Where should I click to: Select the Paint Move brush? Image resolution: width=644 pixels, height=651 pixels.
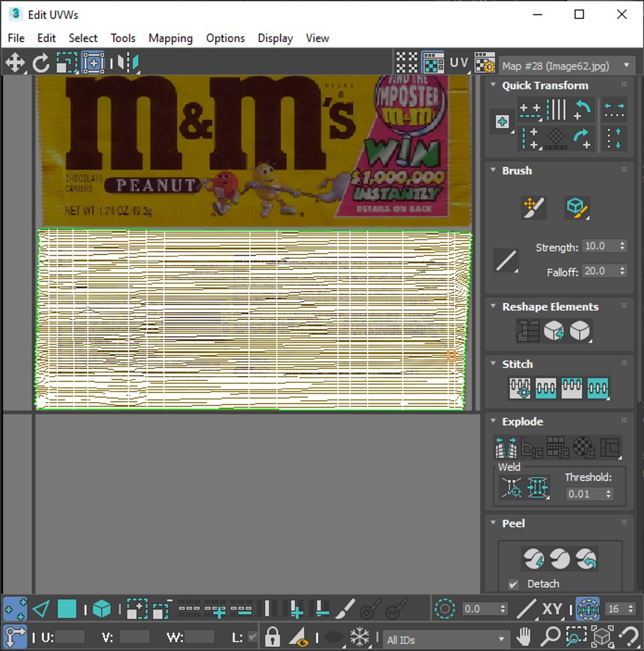534,207
